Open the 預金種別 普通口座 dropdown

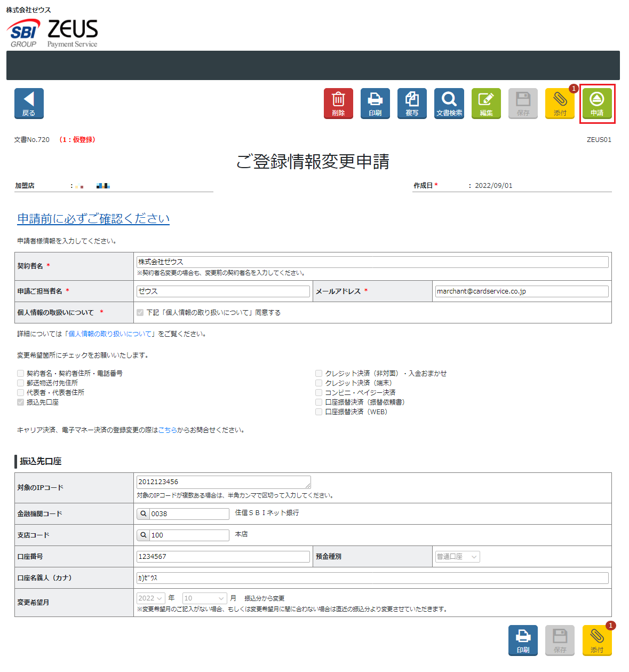pyautogui.click(x=457, y=557)
